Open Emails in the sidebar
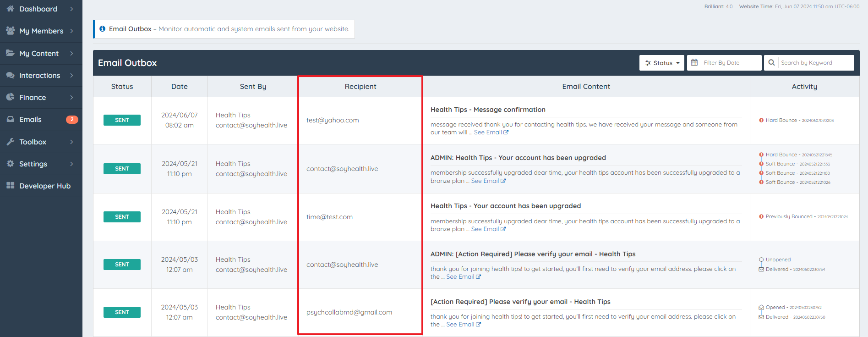The image size is (868, 337). point(41,119)
